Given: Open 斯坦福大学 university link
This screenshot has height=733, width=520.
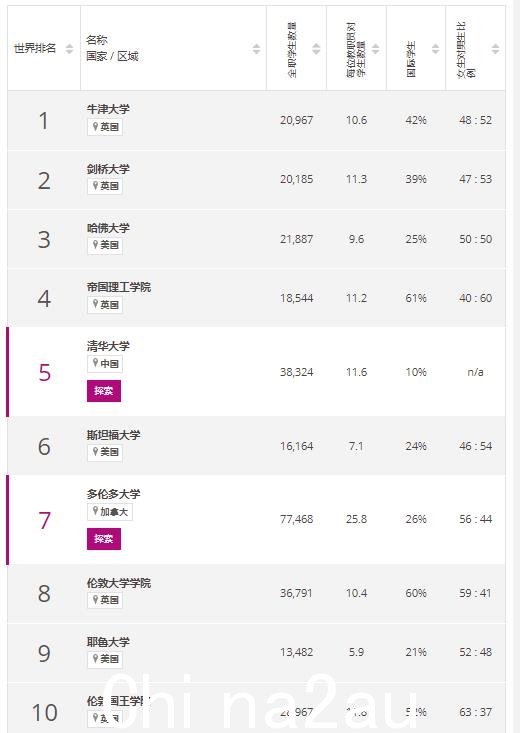Looking at the screenshot, I should pos(113,435).
